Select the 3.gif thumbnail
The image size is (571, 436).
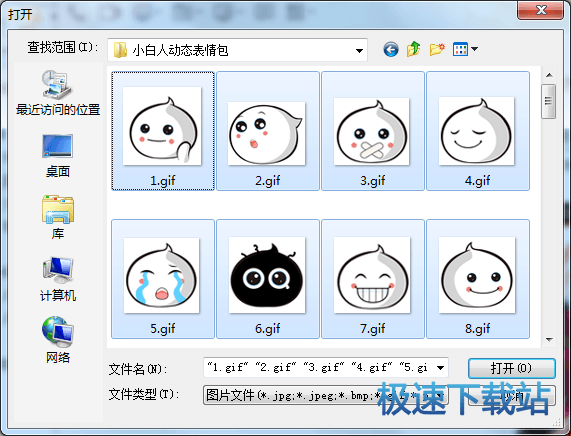(371, 131)
